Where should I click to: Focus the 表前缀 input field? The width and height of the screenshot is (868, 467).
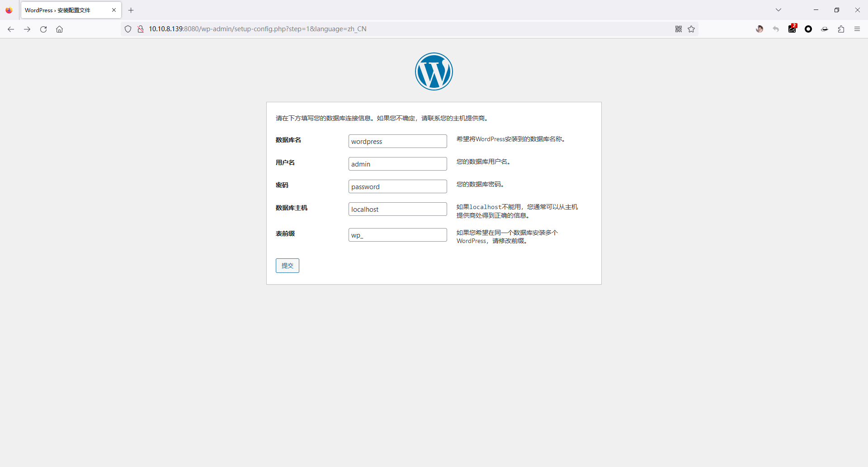click(398, 235)
